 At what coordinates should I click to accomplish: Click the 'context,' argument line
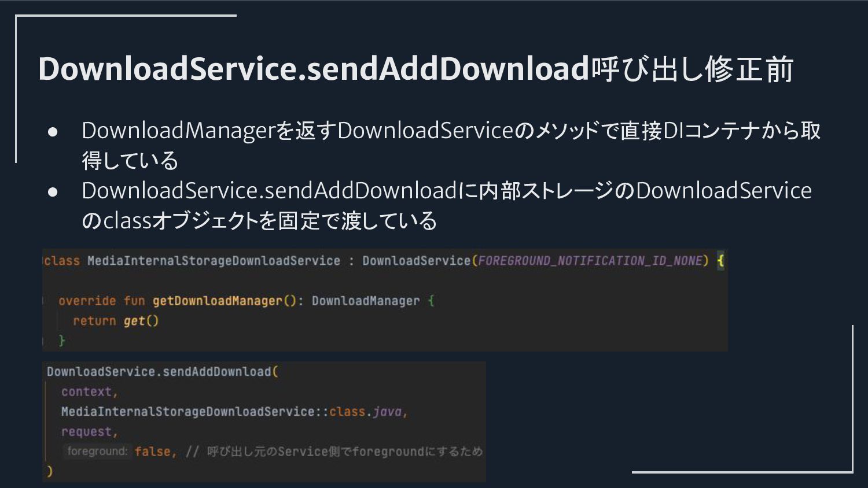pos(90,392)
